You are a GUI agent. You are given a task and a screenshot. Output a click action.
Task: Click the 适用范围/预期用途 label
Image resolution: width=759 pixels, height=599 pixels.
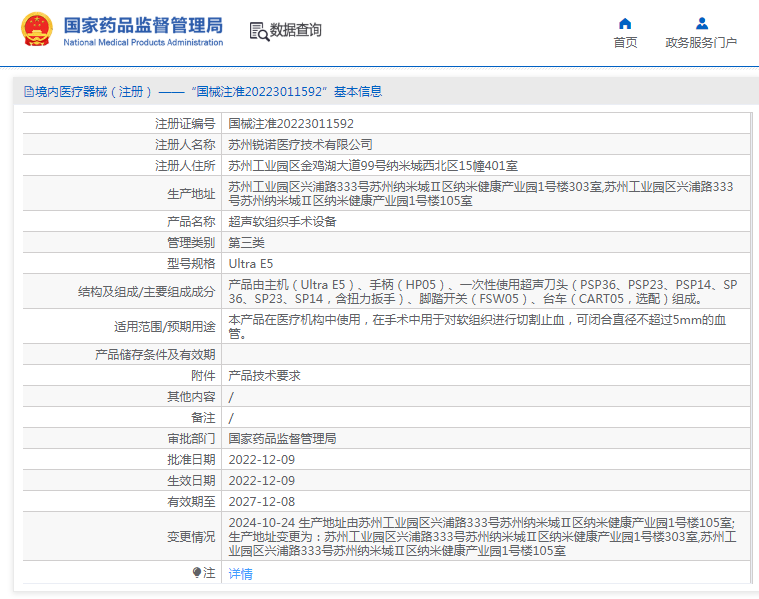[x=165, y=327]
